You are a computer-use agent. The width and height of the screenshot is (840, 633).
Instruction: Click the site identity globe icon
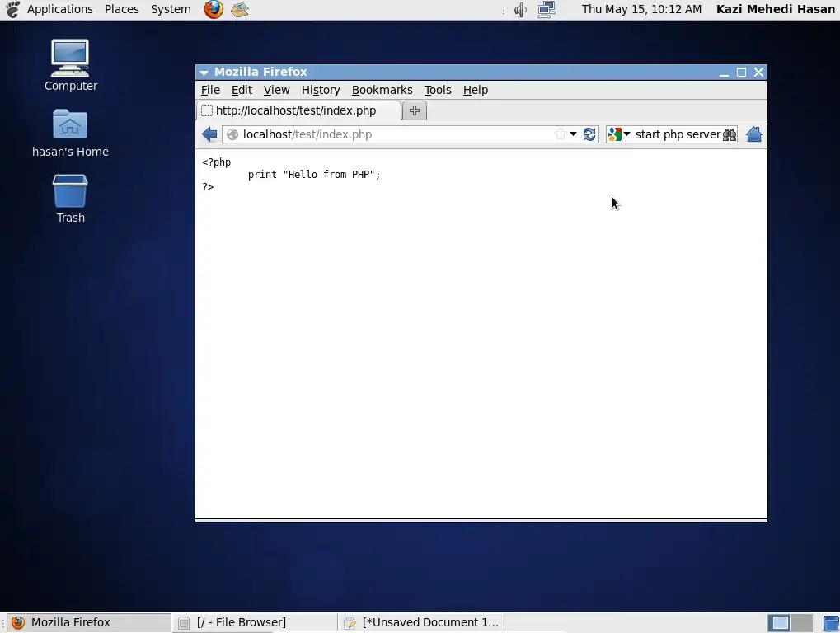tap(232, 134)
